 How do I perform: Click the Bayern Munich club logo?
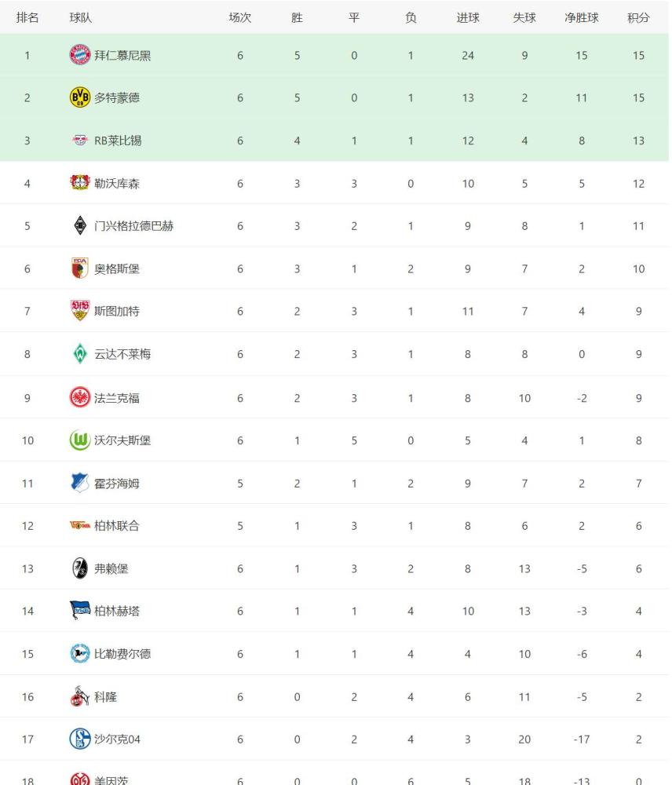(x=79, y=55)
